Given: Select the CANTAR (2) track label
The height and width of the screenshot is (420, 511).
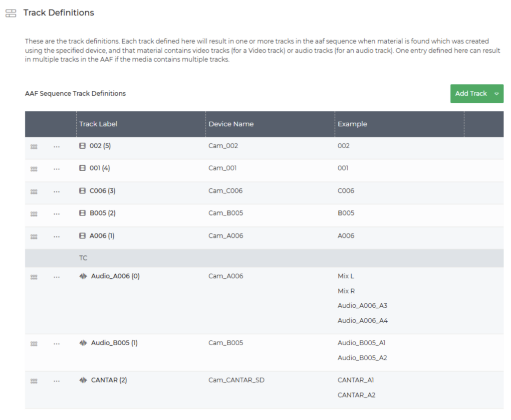Looking at the screenshot, I should [x=109, y=380].
